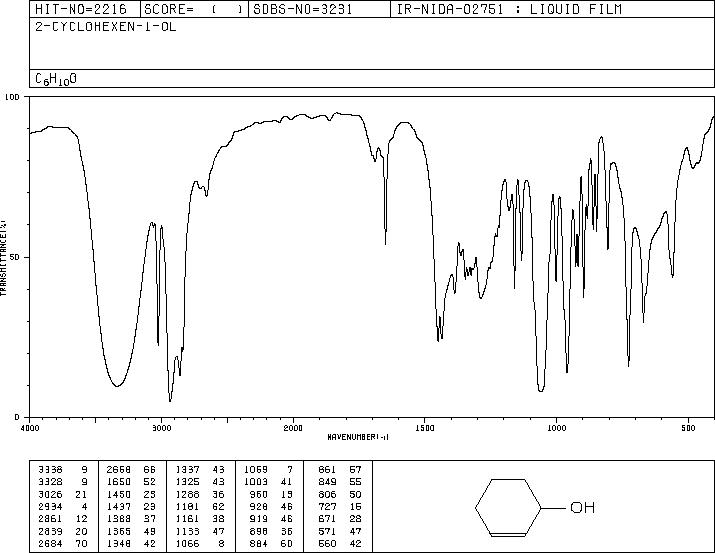
Task: Click the 3000 tick label on the x-axis
Action: point(161,428)
